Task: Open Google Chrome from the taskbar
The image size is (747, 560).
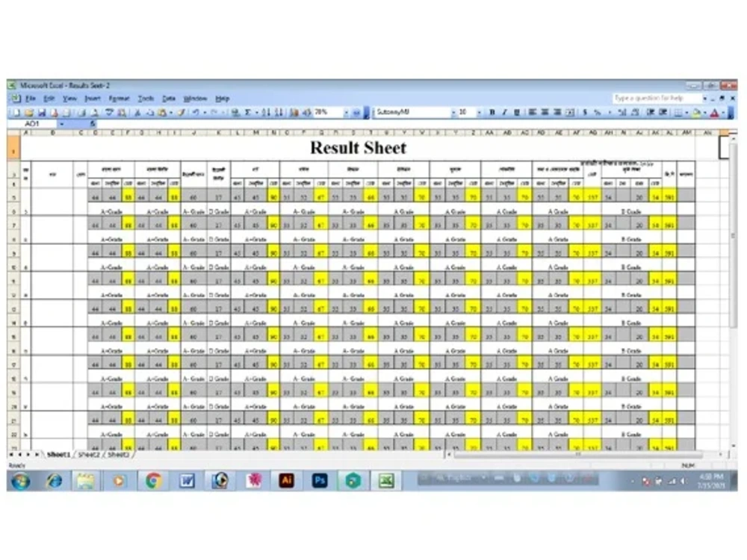Action: (152, 481)
